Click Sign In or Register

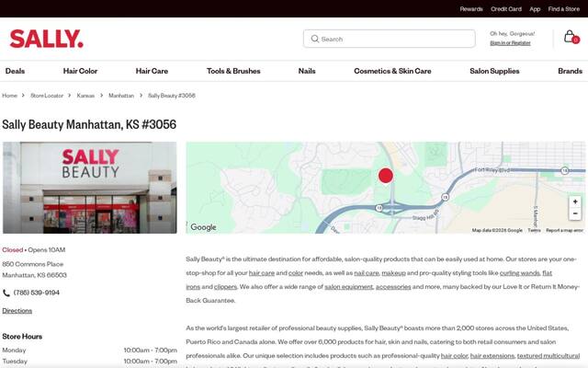(x=510, y=43)
